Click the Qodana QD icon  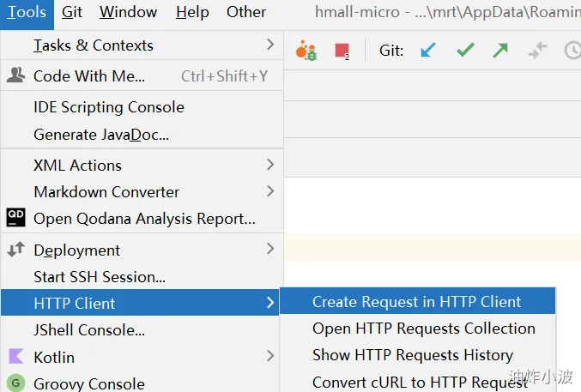point(16,217)
